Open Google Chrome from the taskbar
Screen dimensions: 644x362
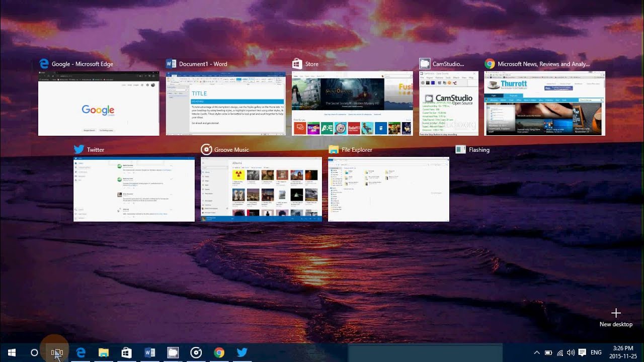[x=219, y=352]
